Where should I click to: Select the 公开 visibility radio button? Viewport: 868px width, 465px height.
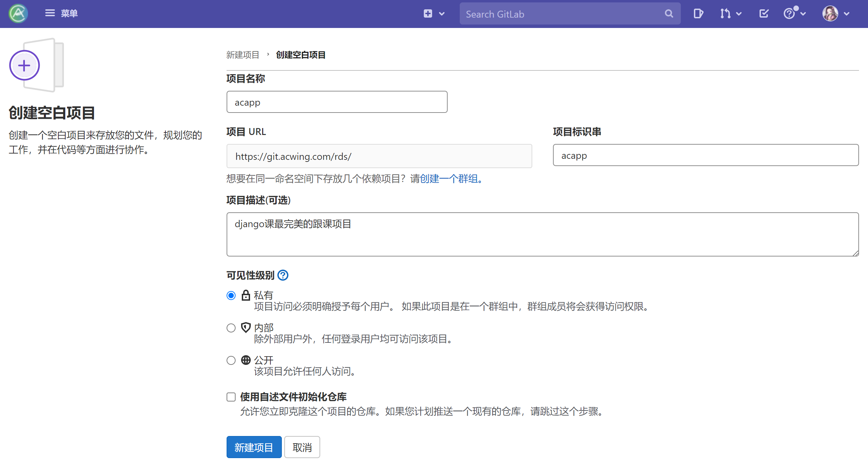pyautogui.click(x=231, y=360)
